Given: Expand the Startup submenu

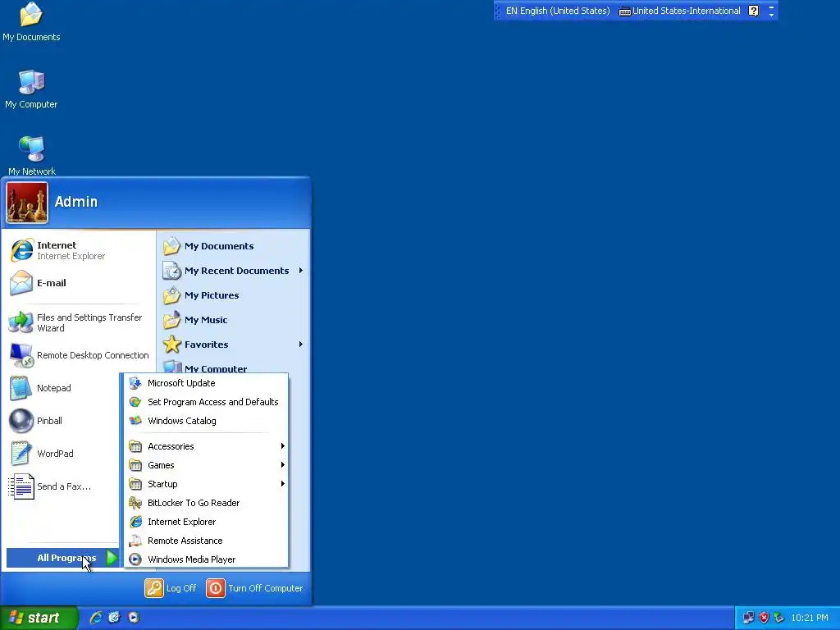Looking at the screenshot, I should tap(206, 484).
